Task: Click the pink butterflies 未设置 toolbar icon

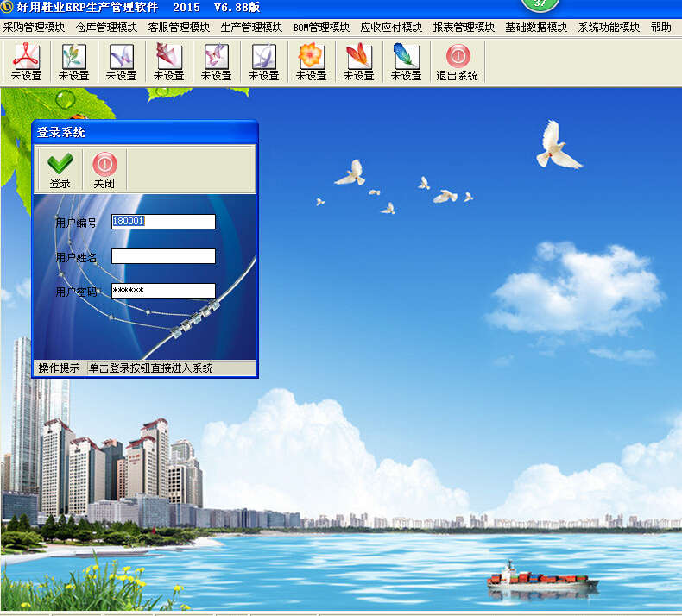Action: pos(216,62)
